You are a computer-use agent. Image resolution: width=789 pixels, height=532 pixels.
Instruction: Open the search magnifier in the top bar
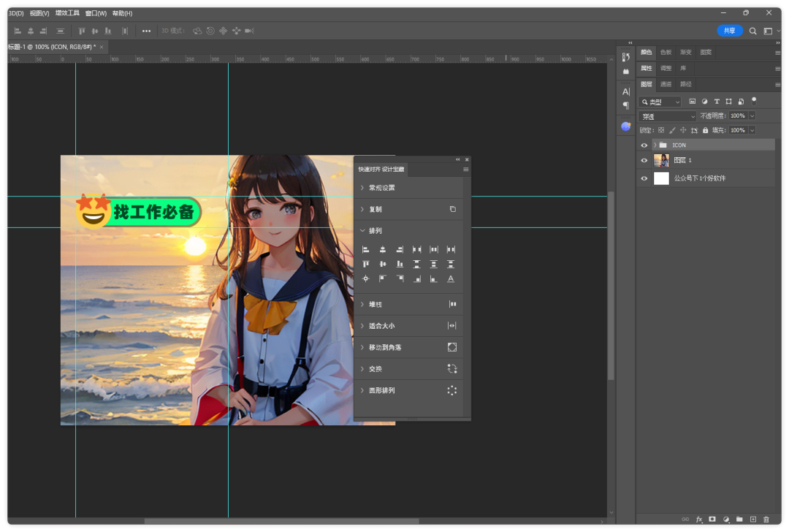coord(753,31)
